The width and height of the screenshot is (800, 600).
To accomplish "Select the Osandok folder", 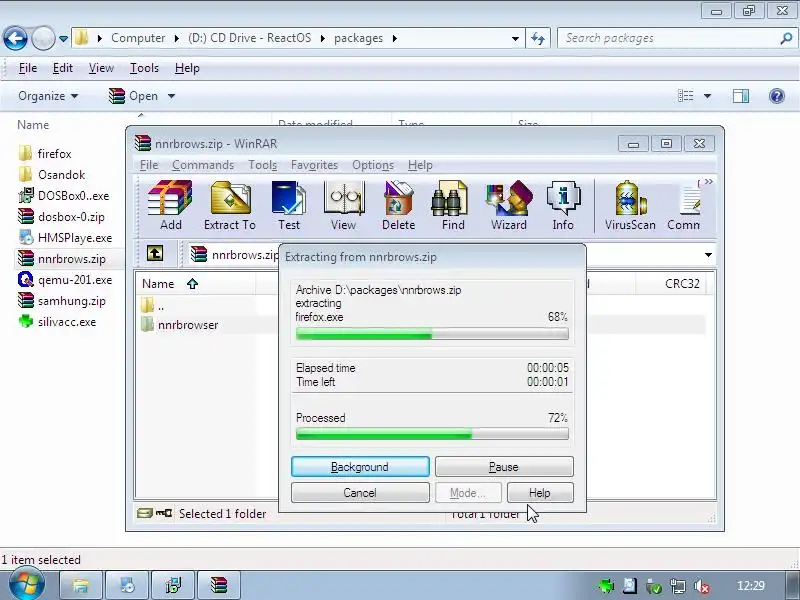I will pos(52,174).
